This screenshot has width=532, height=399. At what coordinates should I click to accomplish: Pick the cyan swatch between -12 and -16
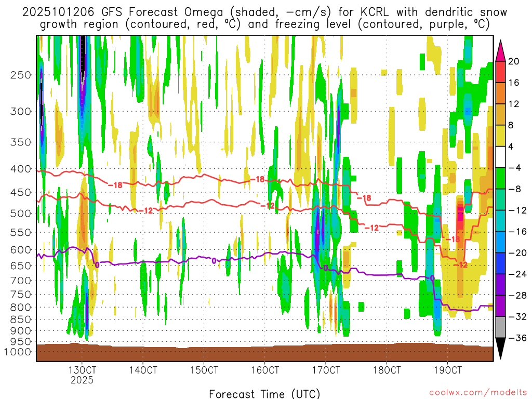(500, 221)
